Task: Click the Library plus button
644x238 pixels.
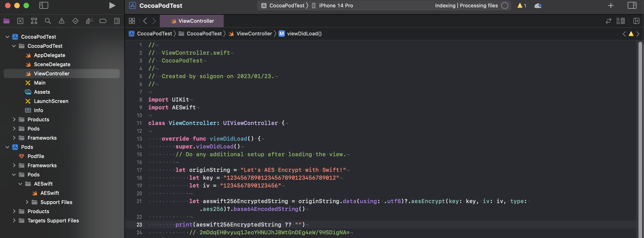Action: coord(611,6)
